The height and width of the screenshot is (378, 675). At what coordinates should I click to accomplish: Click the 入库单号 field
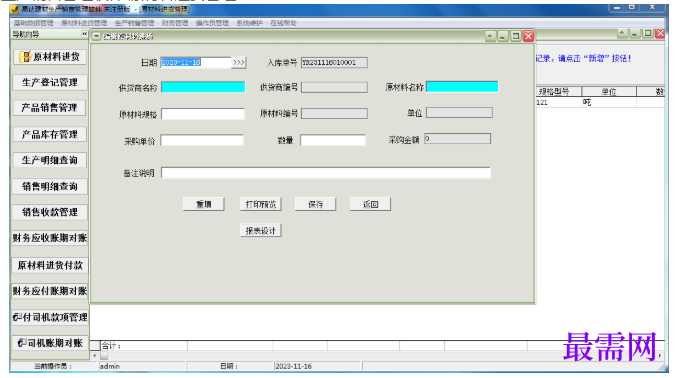[334, 62]
